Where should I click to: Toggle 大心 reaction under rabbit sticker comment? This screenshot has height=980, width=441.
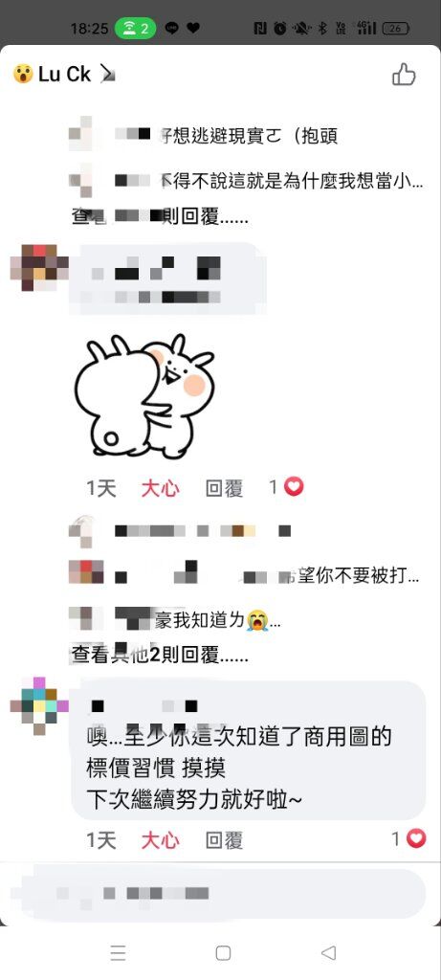(x=160, y=488)
